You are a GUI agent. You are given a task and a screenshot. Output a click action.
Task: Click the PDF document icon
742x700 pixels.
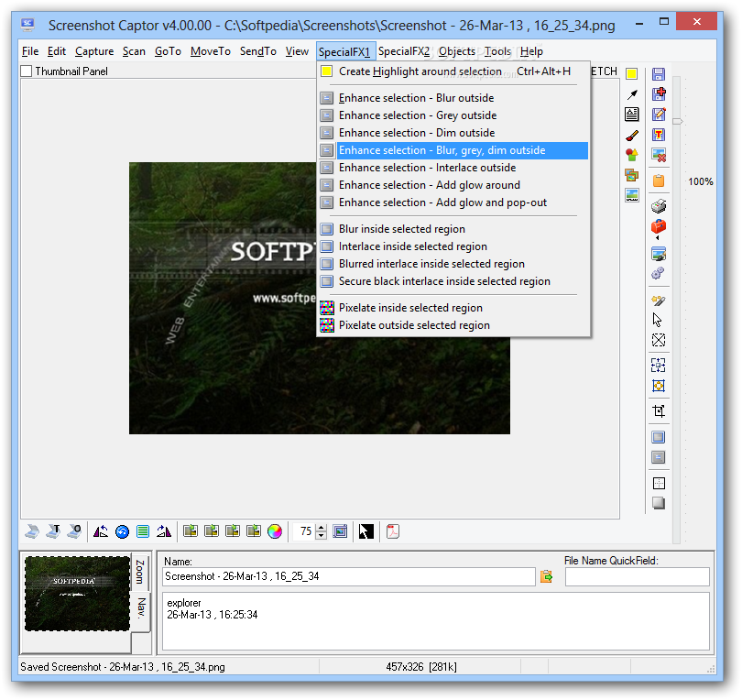click(x=393, y=531)
